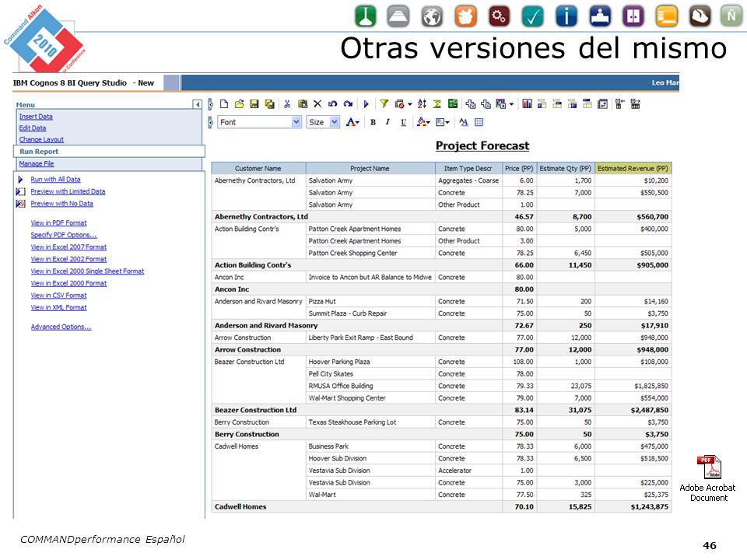Collapse the formatting toolbar handle
The image size is (747, 560).
click(210, 122)
